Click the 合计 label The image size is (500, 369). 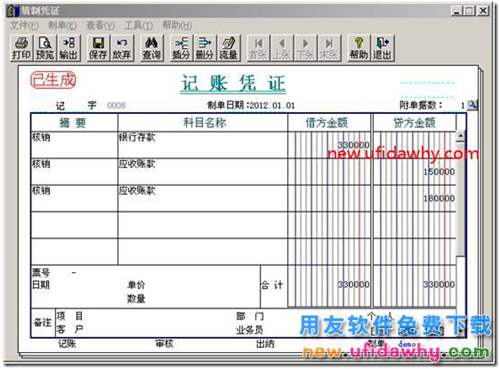point(272,285)
